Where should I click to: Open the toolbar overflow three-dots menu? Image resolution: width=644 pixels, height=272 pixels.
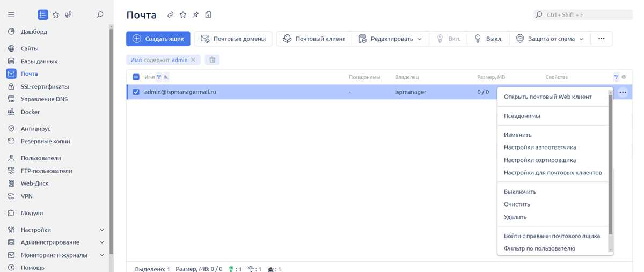(x=602, y=39)
